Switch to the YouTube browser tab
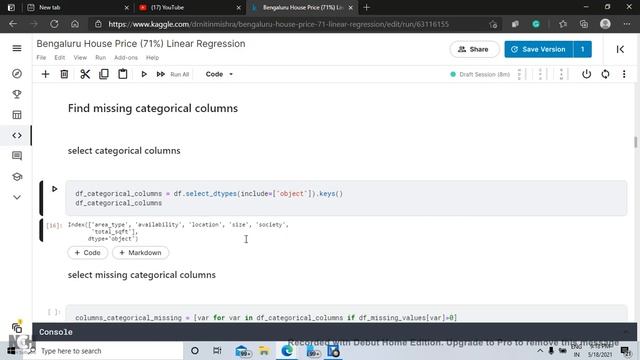 pos(189,7)
